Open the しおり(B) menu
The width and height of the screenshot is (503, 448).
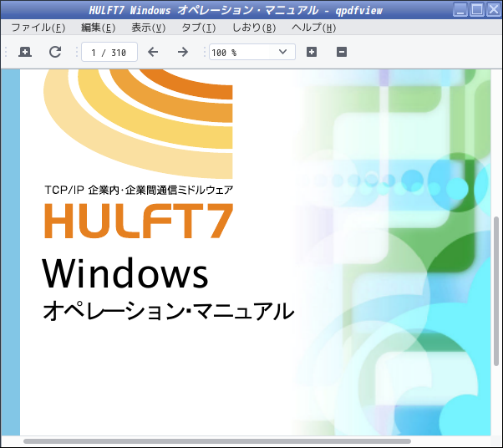click(x=254, y=28)
